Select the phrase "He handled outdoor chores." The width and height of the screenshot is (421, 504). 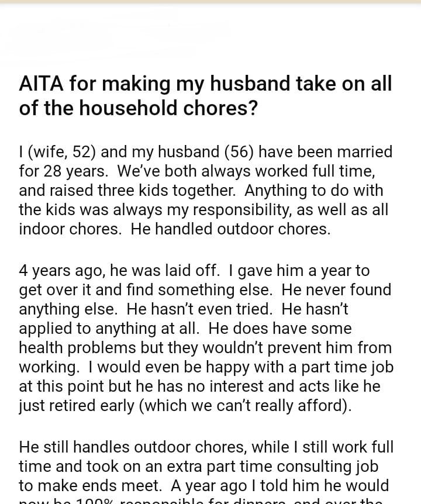click(230, 229)
